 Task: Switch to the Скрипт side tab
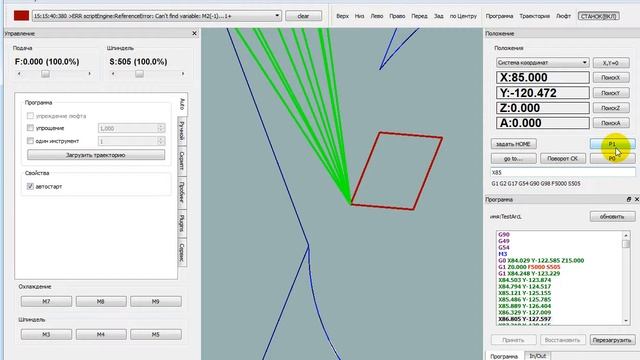tap(182, 161)
